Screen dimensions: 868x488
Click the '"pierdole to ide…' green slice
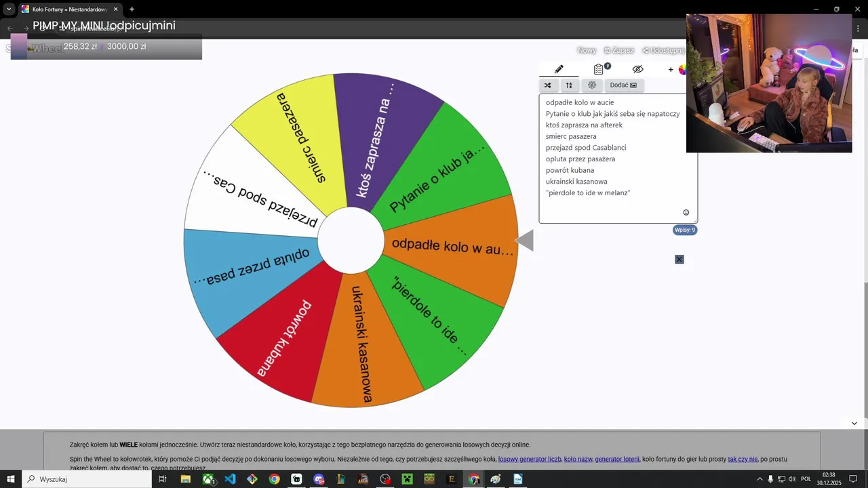[x=431, y=315]
